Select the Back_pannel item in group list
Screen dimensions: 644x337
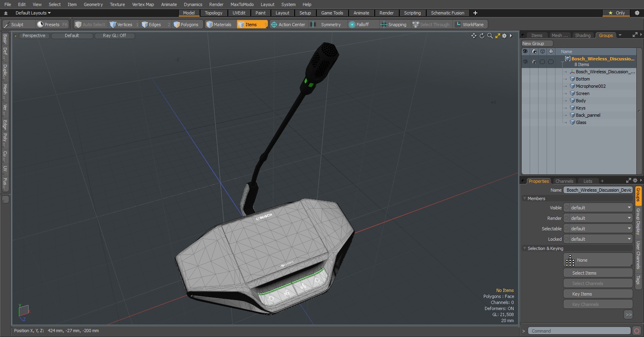point(588,115)
